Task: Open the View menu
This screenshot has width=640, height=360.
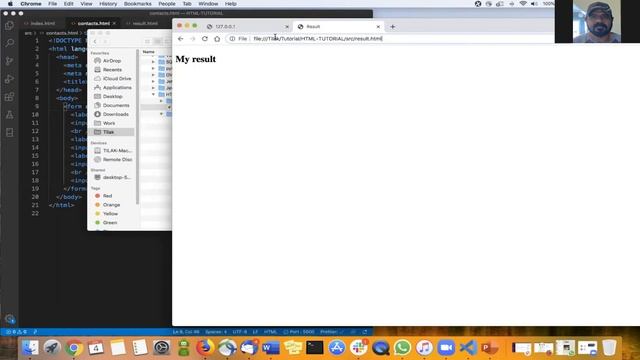Action: [x=86, y=4]
